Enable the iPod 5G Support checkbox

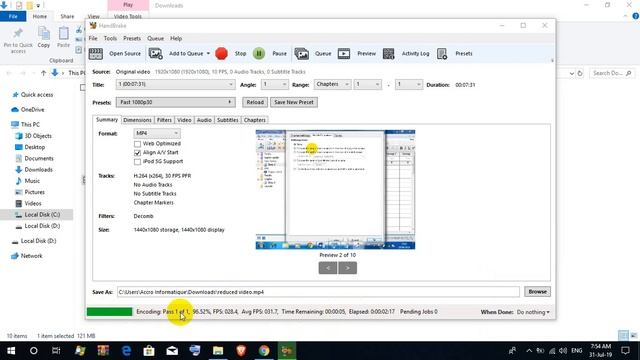(x=137, y=162)
